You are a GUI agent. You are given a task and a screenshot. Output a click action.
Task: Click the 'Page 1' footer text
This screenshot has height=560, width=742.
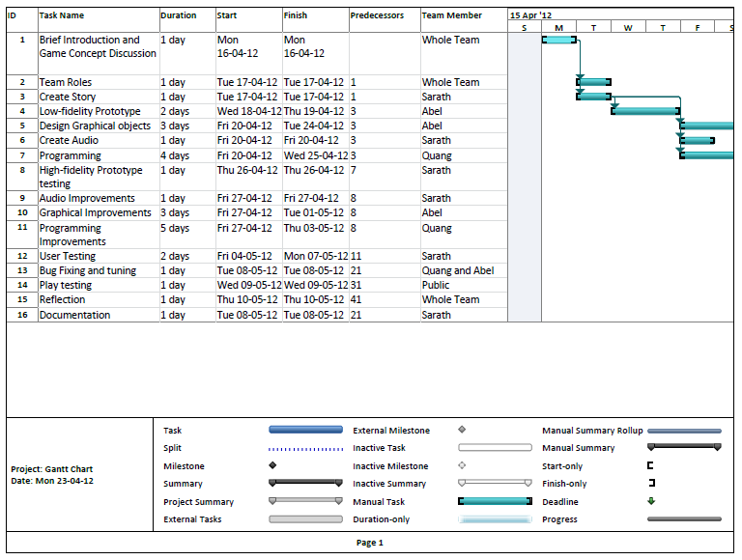[370, 543]
